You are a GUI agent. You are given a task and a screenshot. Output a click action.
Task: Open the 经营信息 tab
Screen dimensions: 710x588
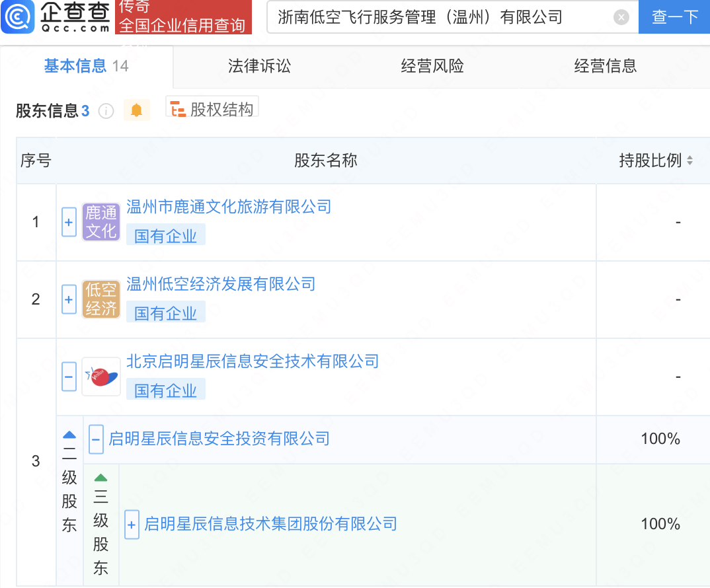coord(606,66)
